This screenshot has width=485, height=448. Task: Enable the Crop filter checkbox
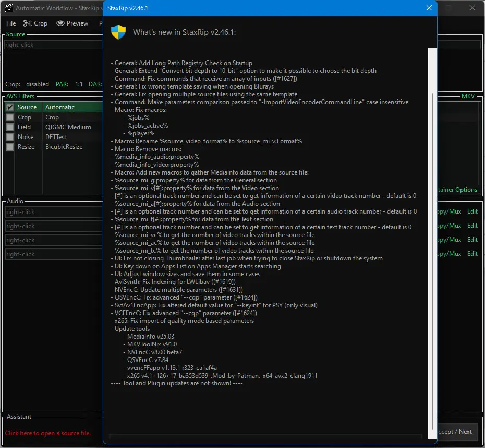[x=9, y=117]
